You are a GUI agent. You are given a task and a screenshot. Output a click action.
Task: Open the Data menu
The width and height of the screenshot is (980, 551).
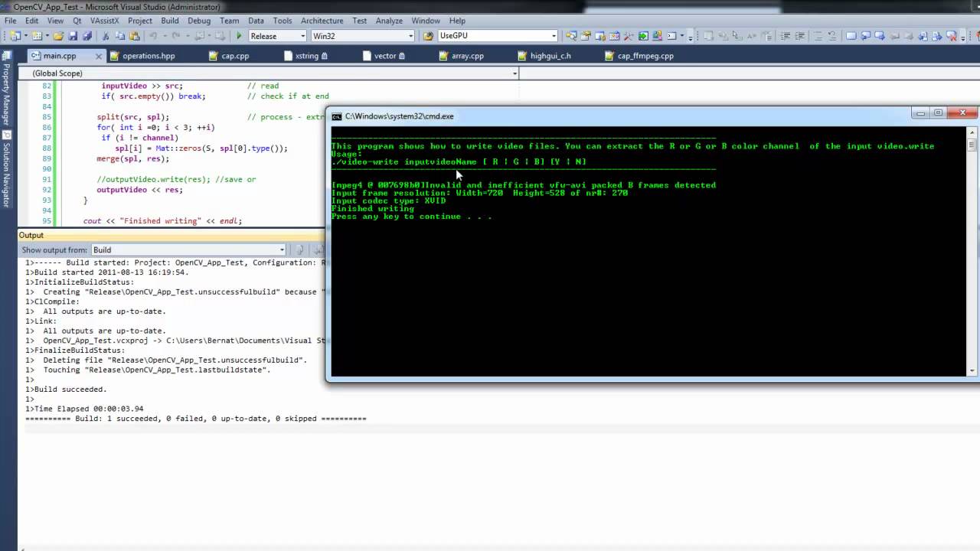pos(256,21)
